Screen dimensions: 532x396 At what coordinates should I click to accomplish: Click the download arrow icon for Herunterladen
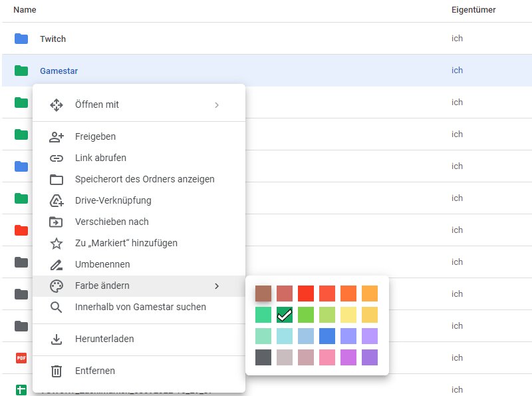point(57,339)
